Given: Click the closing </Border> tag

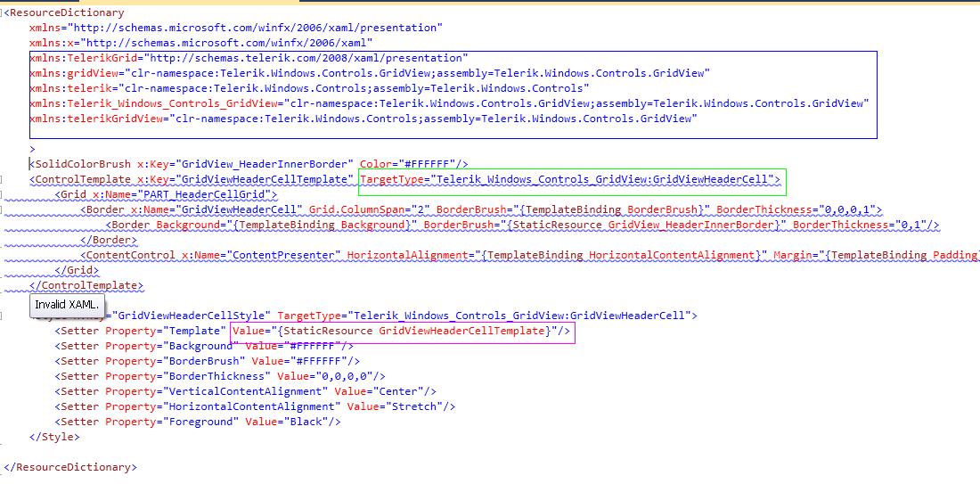Looking at the screenshot, I should point(109,240).
